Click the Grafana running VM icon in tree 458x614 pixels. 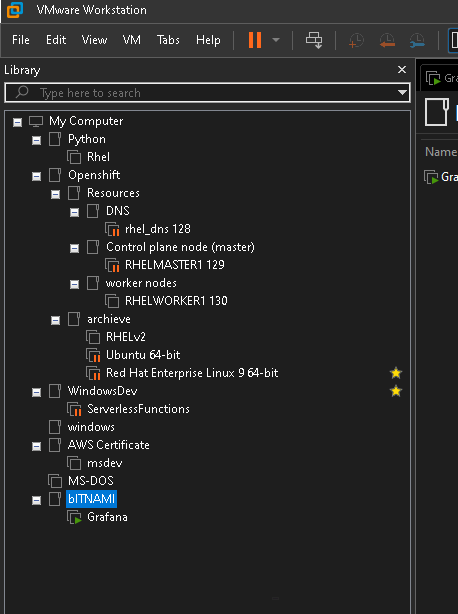(74, 517)
